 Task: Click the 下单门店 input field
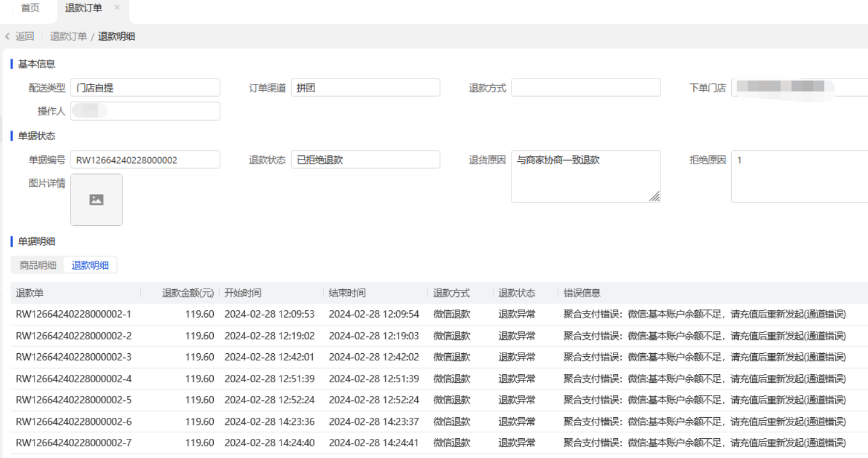tap(799, 88)
